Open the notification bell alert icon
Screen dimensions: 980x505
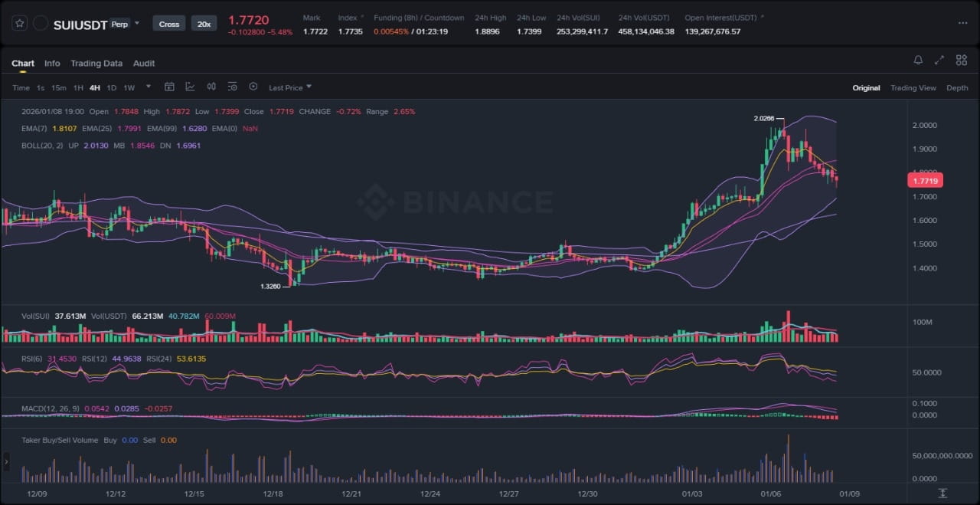point(918,61)
